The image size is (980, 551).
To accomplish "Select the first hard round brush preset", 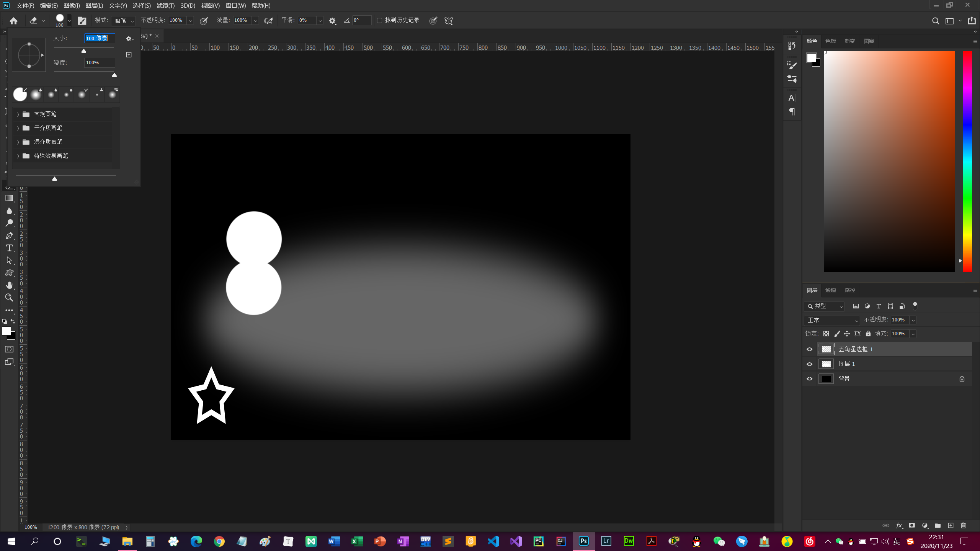I will (x=20, y=94).
